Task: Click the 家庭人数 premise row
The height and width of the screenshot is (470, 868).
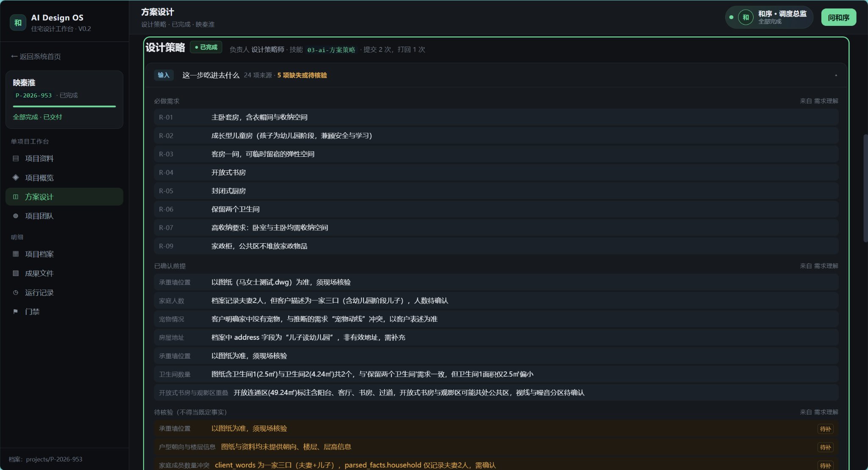Action: (496, 300)
